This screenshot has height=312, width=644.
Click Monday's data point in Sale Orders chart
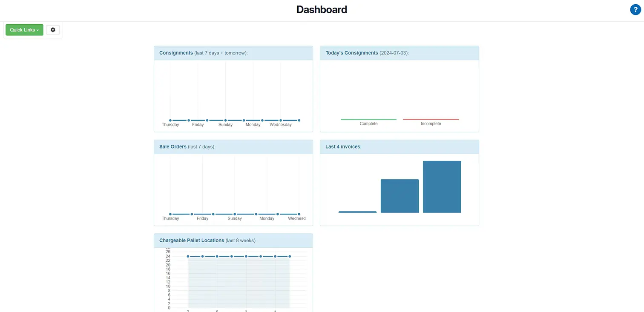coord(256,214)
